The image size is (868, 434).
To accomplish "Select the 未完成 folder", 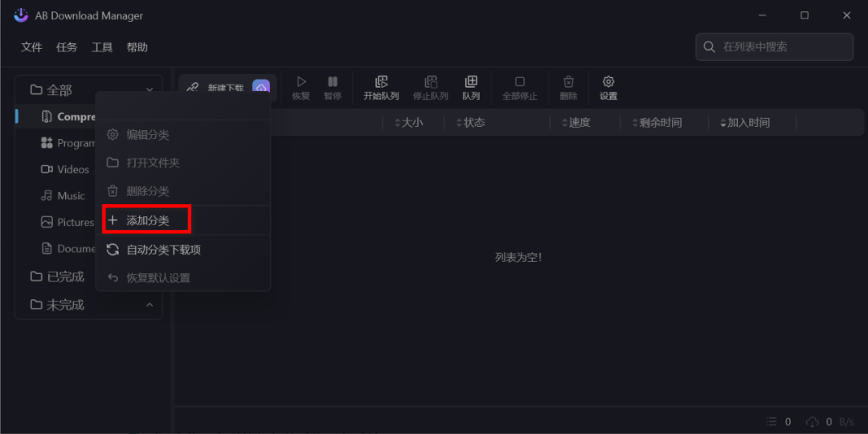I will (x=57, y=305).
